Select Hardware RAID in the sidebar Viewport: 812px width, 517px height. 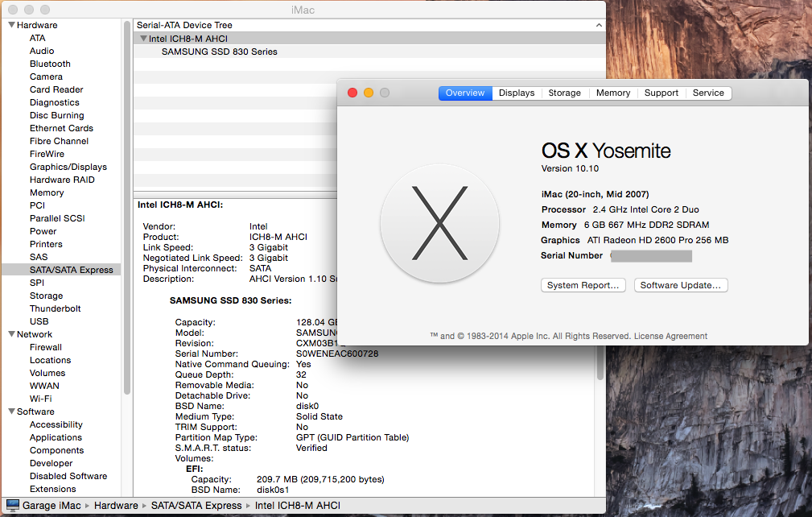[x=62, y=180]
